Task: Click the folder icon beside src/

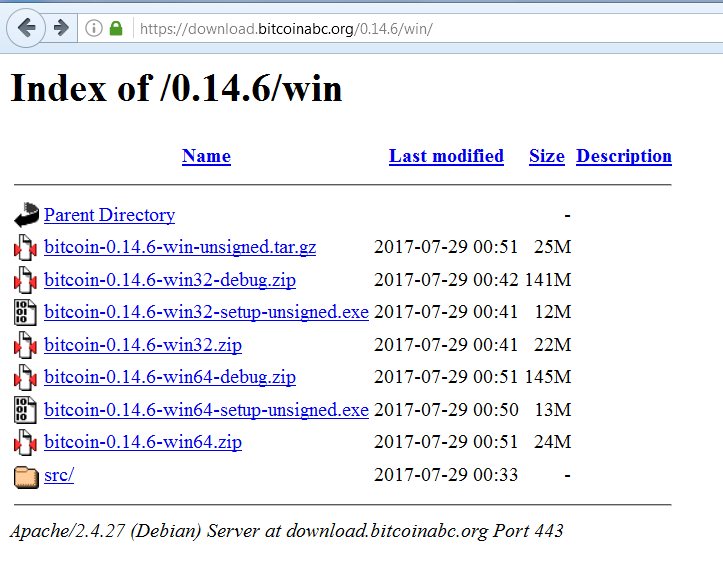Action: pyautogui.click(x=26, y=476)
